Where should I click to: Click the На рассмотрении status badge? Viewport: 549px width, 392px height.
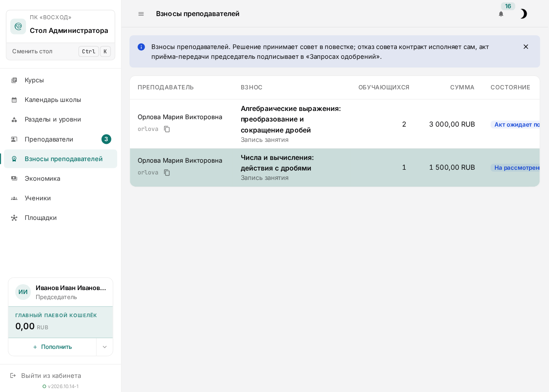point(515,167)
